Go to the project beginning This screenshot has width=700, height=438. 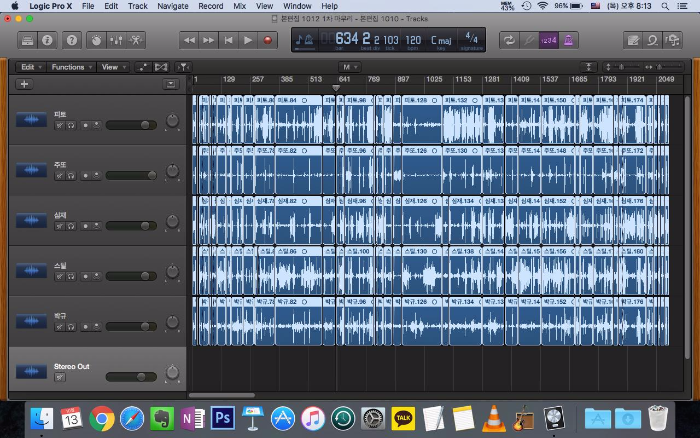[228, 41]
